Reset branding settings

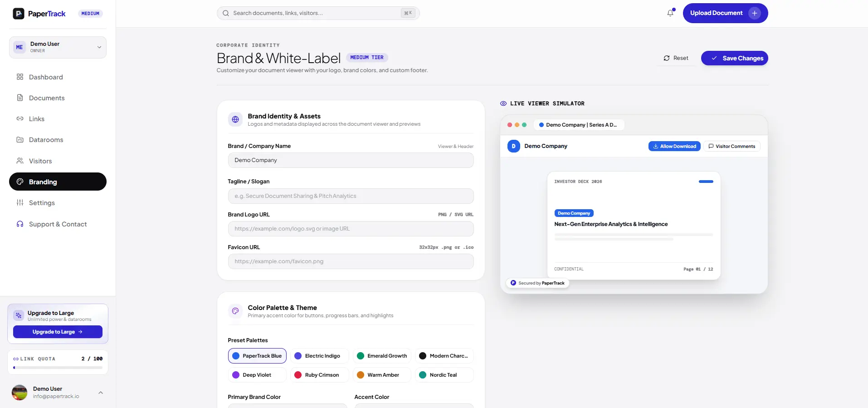point(676,58)
